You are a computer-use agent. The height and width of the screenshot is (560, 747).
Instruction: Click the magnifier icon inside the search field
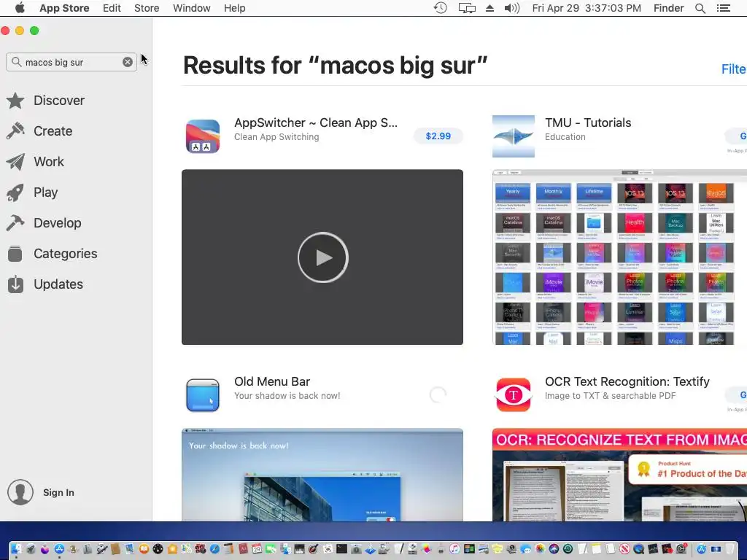click(16, 62)
